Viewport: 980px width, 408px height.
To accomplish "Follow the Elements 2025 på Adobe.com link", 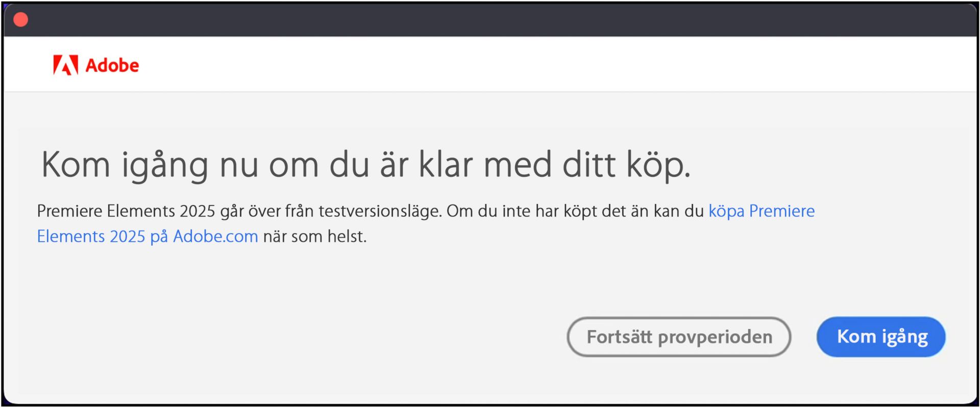I will pos(148,237).
